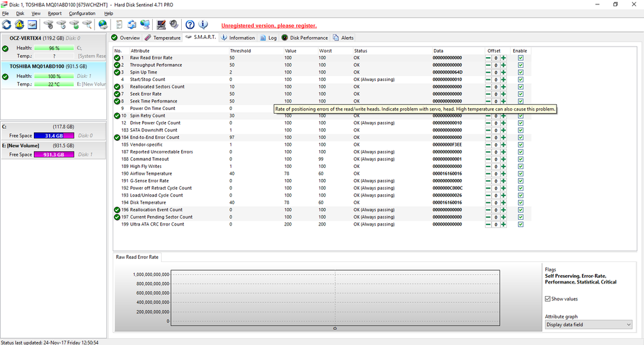Image resolution: width=644 pixels, height=345 pixels.
Task: Uncheck Enable for Ultra ATA CRC Error Count
Action: coord(520,224)
